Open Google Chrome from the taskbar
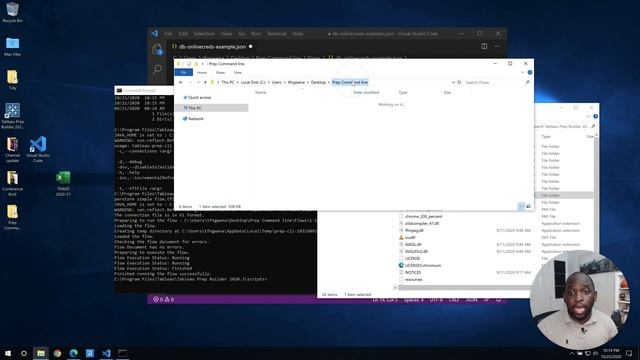640x360 pixels. point(57,353)
